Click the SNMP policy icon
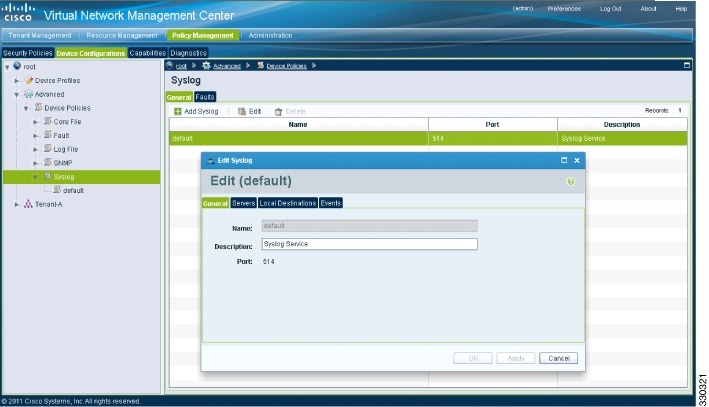The image size is (709, 407). tap(47, 162)
